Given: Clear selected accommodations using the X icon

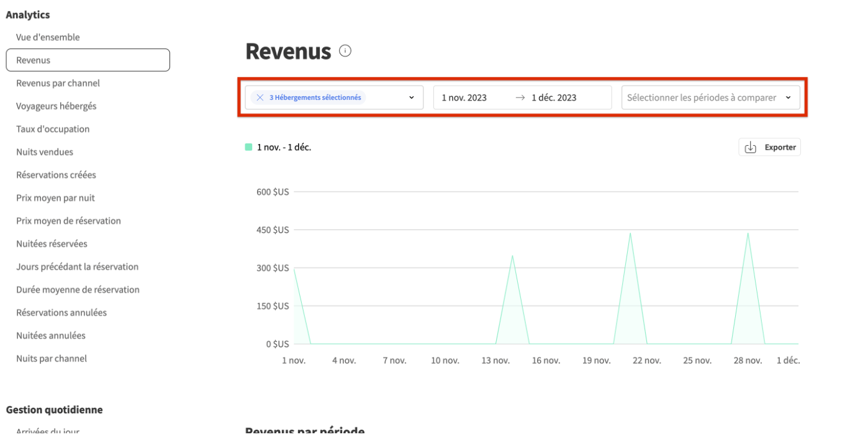Looking at the screenshot, I should (x=260, y=97).
